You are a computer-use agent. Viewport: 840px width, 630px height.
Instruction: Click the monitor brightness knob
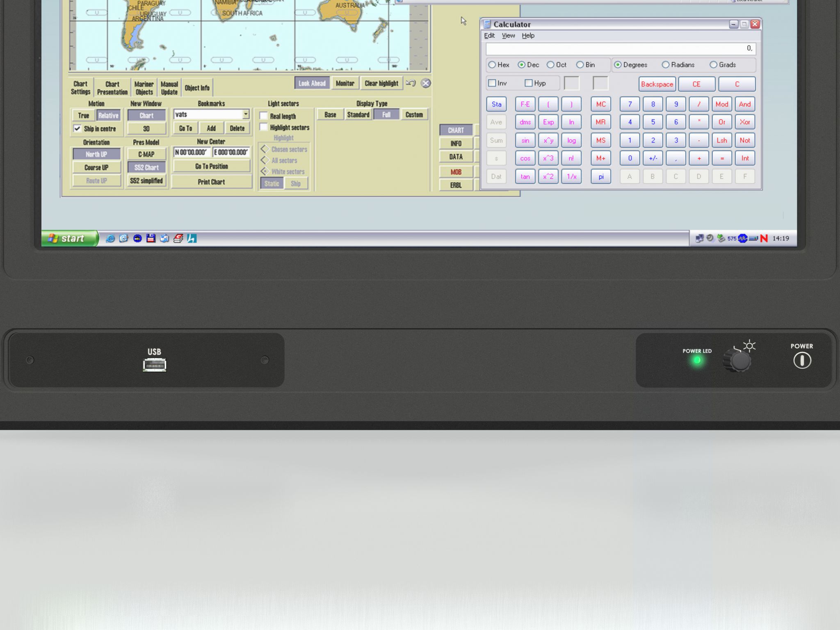(740, 361)
